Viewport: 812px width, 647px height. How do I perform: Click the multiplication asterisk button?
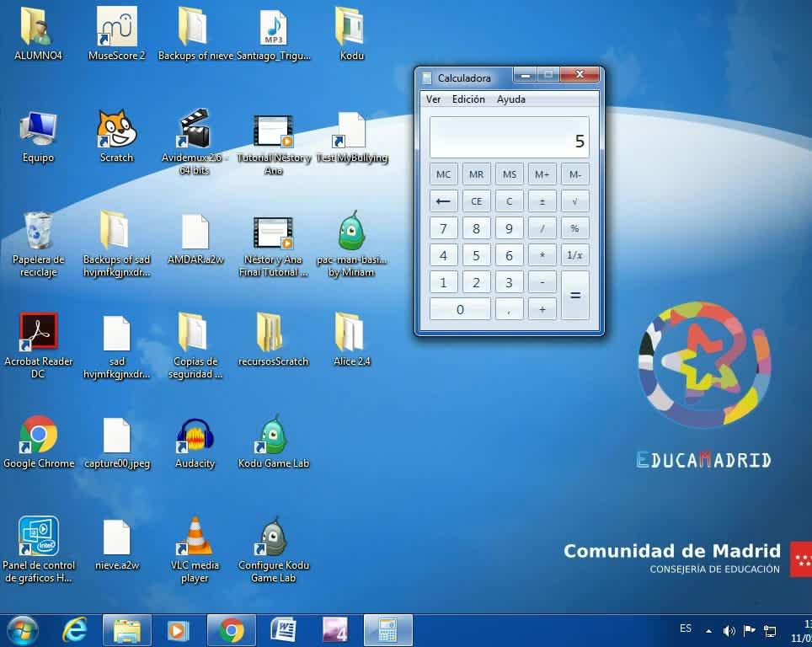(x=542, y=255)
